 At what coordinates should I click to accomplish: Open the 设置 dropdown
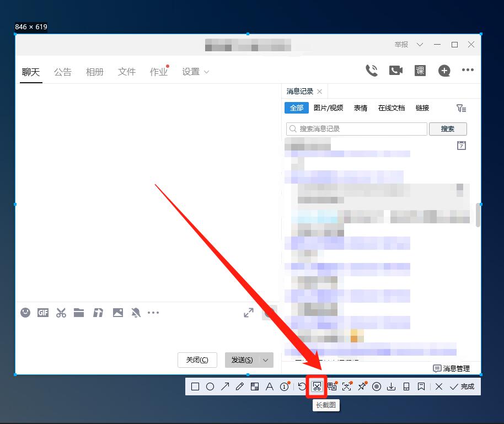[x=196, y=72]
